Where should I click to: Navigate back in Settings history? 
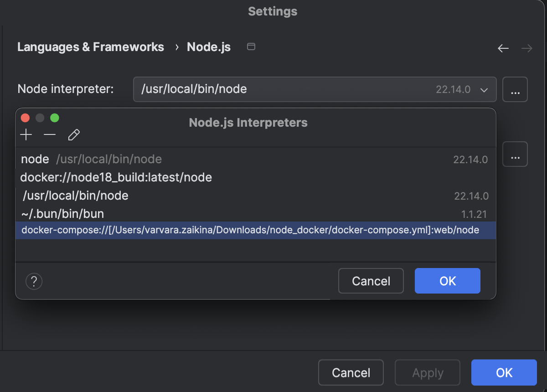click(503, 47)
